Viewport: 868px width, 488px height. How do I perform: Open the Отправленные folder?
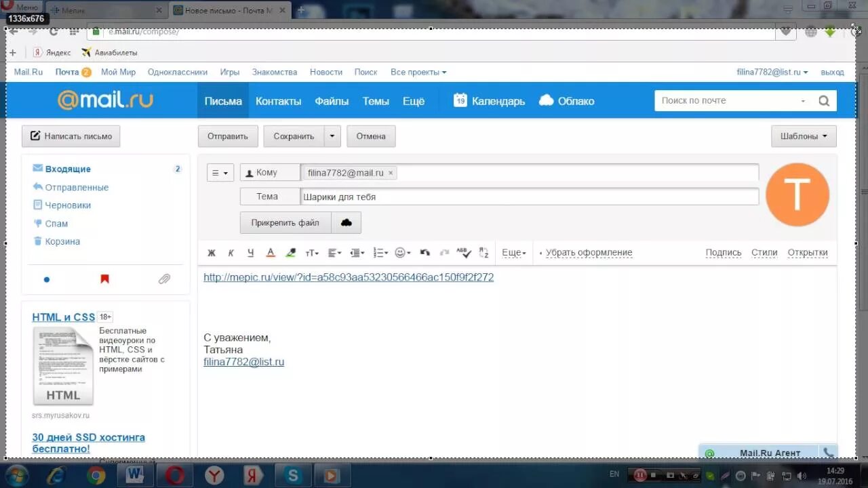pyautogui.click(x=77, y=188)
